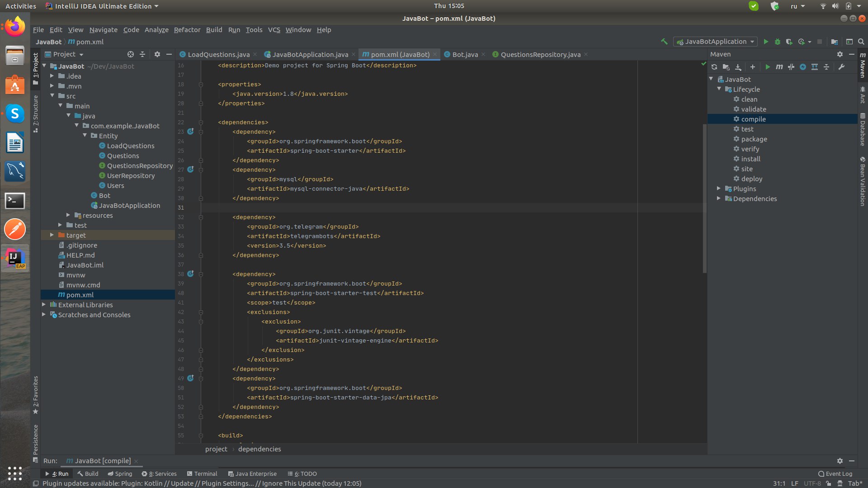Select package goal in Maven Lifecycle
This screenshot has height=488, width=868.
point(754,139)
